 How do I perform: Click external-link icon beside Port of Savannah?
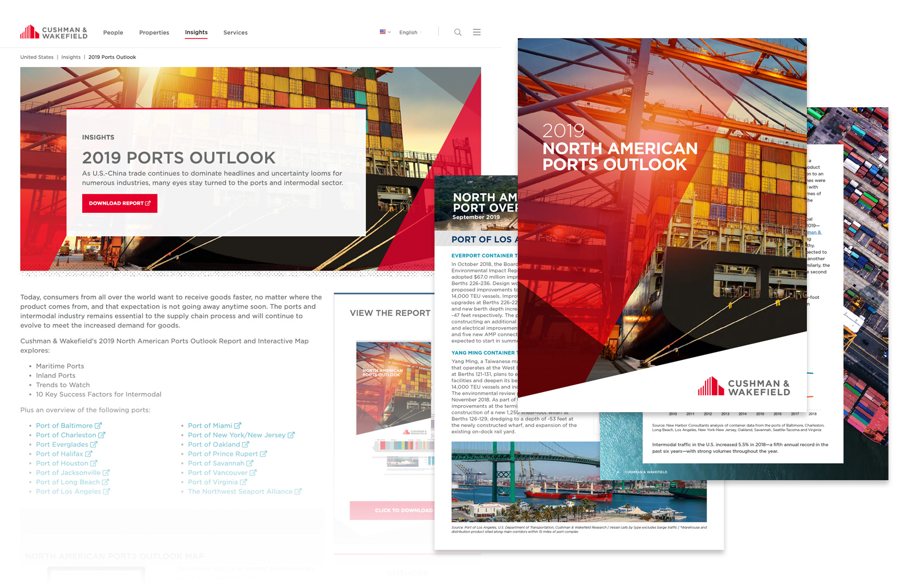click(250, 463)
